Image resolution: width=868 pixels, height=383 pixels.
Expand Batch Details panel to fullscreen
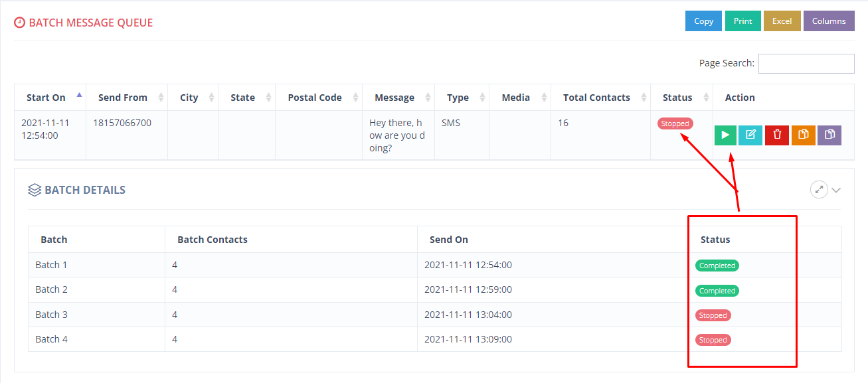819,190
